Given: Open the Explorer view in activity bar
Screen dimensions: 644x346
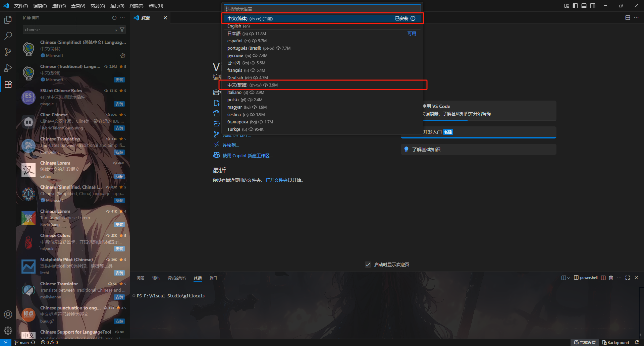Looking at the screenshot, I should (8, 20).
